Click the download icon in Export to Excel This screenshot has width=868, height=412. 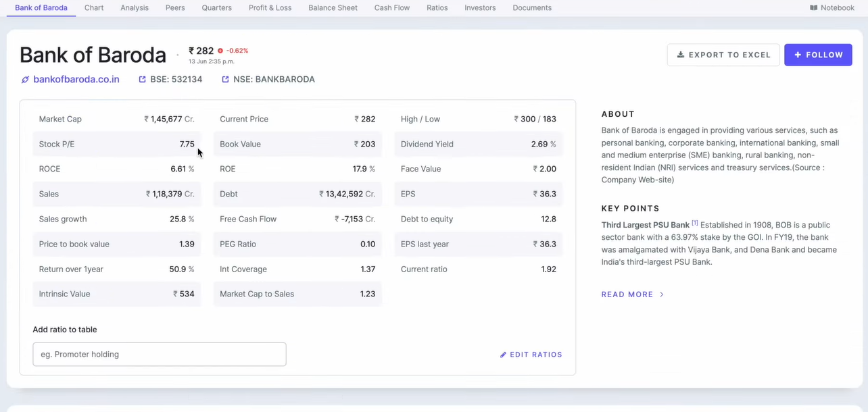[681, 55]
